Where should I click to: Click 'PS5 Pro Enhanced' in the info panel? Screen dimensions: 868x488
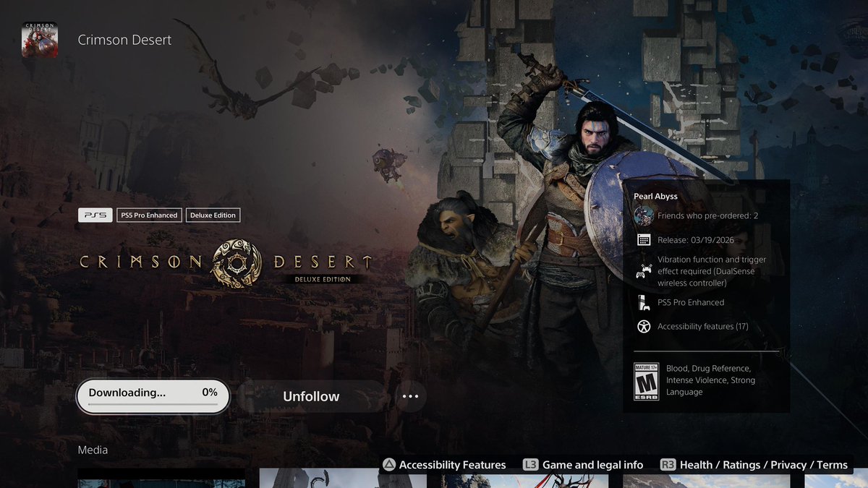click(691, 302)
